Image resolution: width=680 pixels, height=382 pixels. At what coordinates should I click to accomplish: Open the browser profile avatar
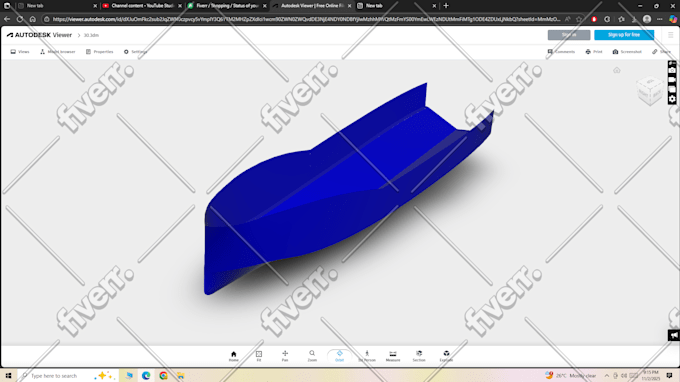click(x=647, y=19)
